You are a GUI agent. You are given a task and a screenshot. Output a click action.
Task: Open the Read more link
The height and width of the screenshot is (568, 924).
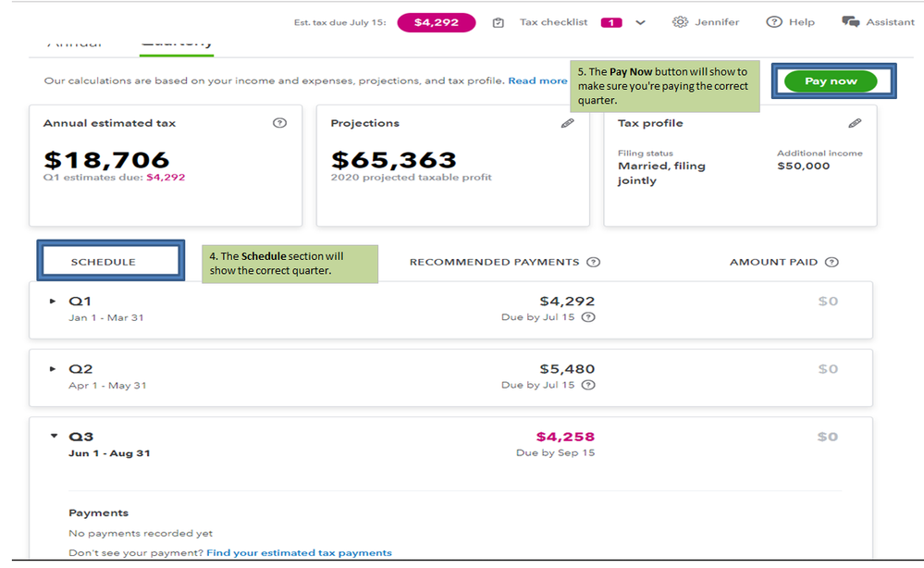click(537, 81)
